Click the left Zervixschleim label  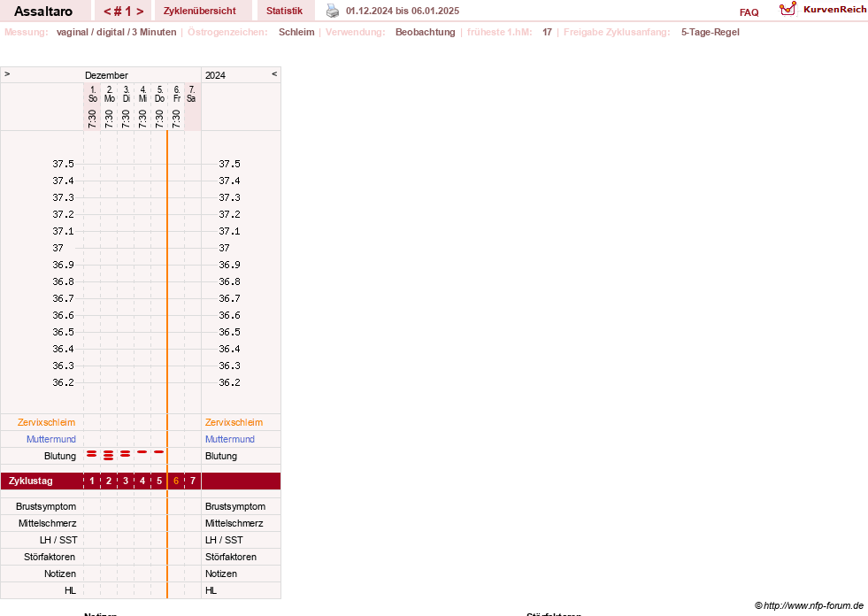pyautogui.click(x=47, y=422)
